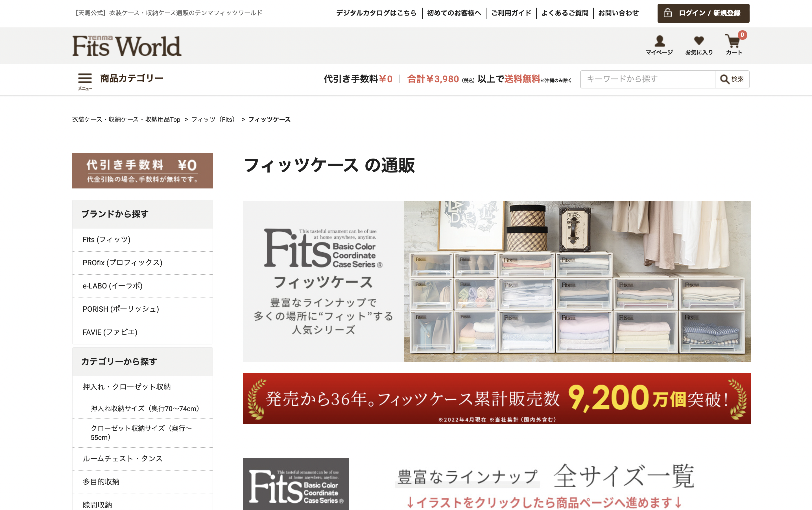Click the 代引き手数料 ¥0 sidebar banner
Viewport: 812px width, 510px height.
(x=142, y=171)
